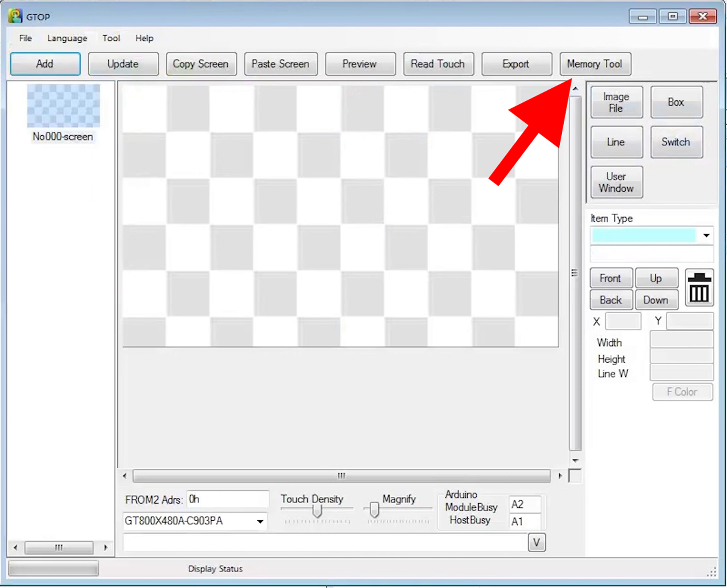The height and width of the screenshot is (588, 727).
Task: Click the Magnify slider handle
Action: [x=374, y=509]
